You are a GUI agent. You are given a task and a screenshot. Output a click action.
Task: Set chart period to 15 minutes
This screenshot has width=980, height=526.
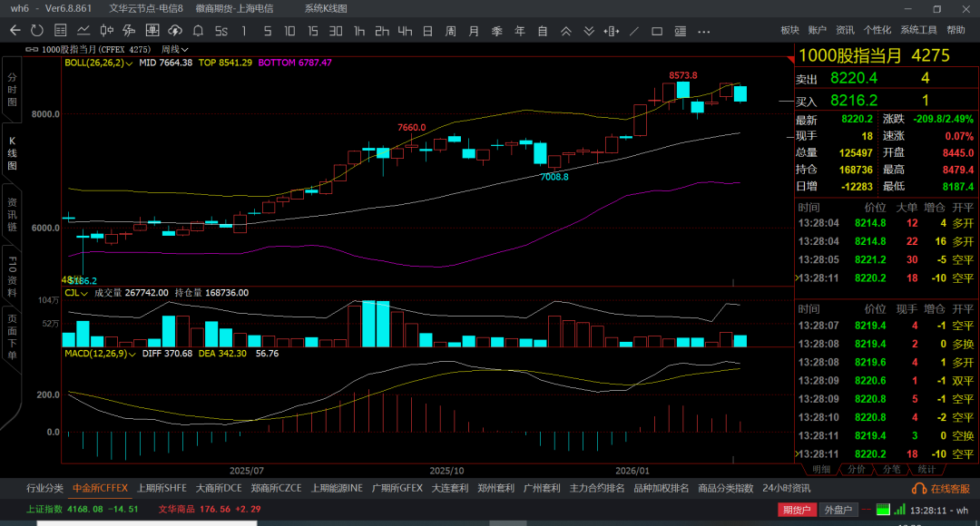pos(312,31)
